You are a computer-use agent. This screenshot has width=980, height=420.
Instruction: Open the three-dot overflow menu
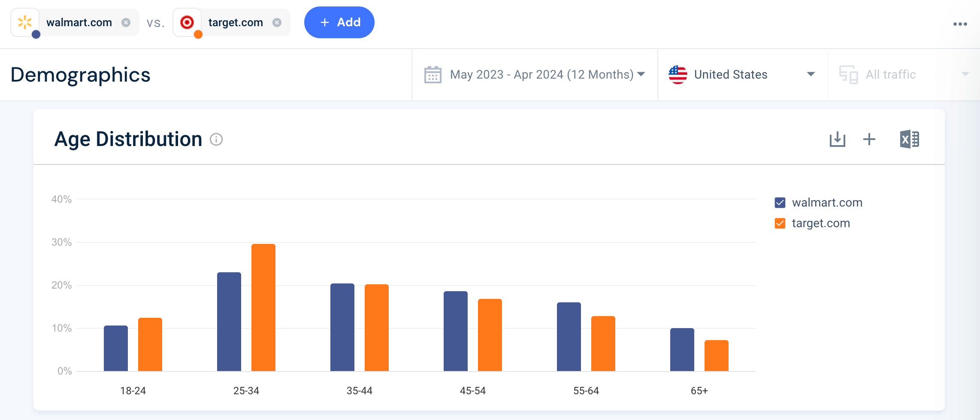click(959, 24)
